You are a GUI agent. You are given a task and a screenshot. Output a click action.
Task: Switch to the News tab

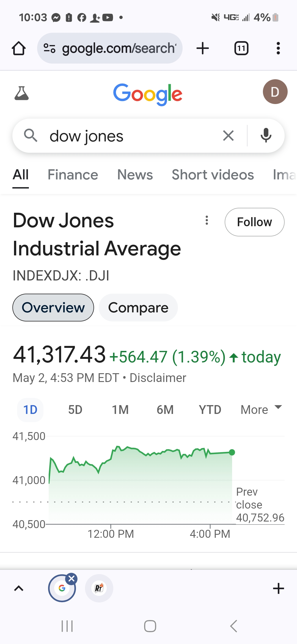click(x=135, y=175)
